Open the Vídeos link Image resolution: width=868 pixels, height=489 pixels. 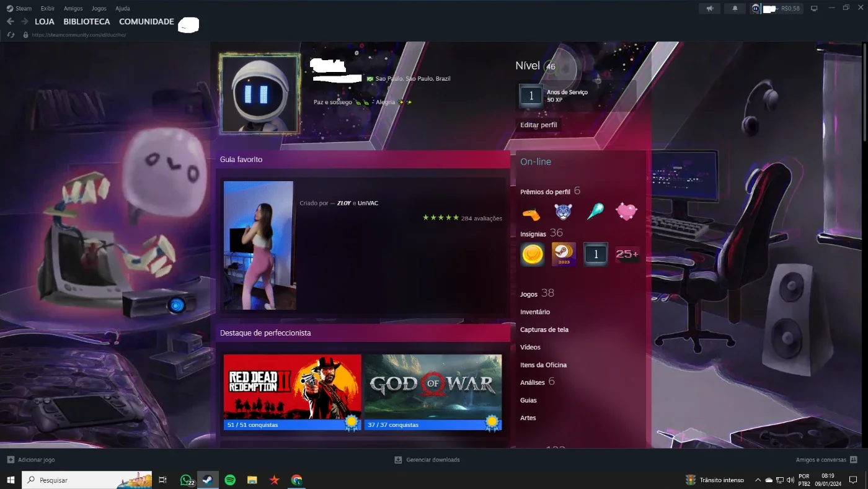(x=530, y=348)
